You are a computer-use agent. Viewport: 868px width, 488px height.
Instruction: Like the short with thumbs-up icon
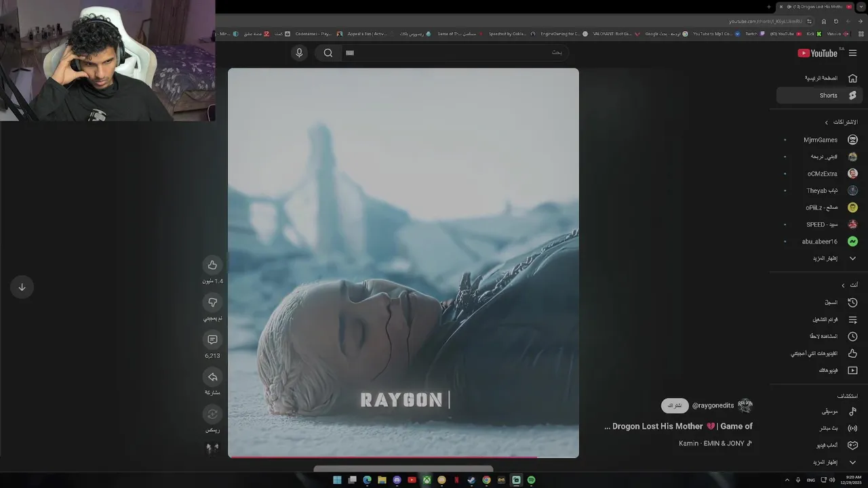point(212,265)
